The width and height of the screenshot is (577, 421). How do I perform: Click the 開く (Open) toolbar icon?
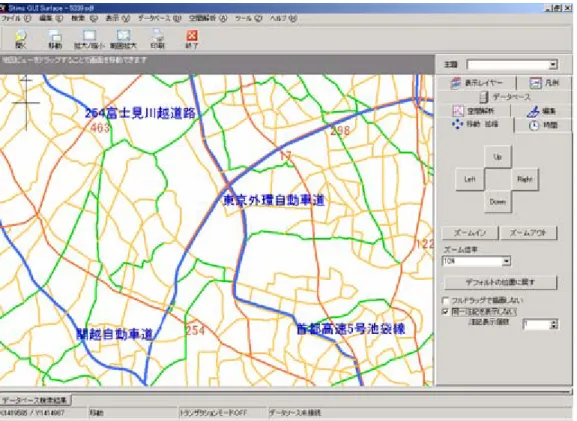21,39
